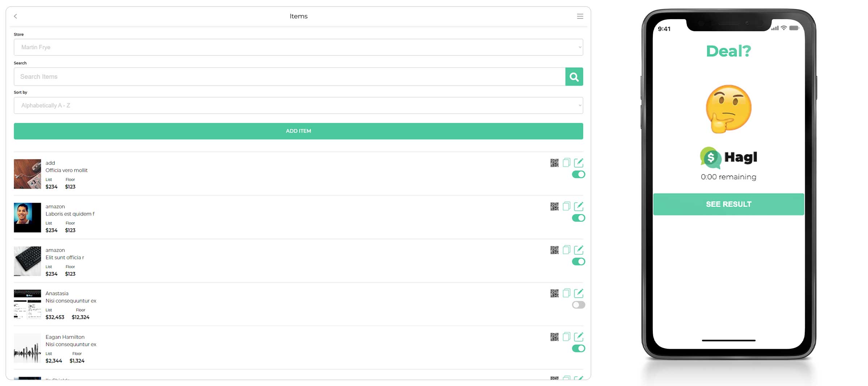Image resolution: width=868 pixels, height=386 pixels.
Task: Edit the Anastasia item
Action: tap(579, 293)
